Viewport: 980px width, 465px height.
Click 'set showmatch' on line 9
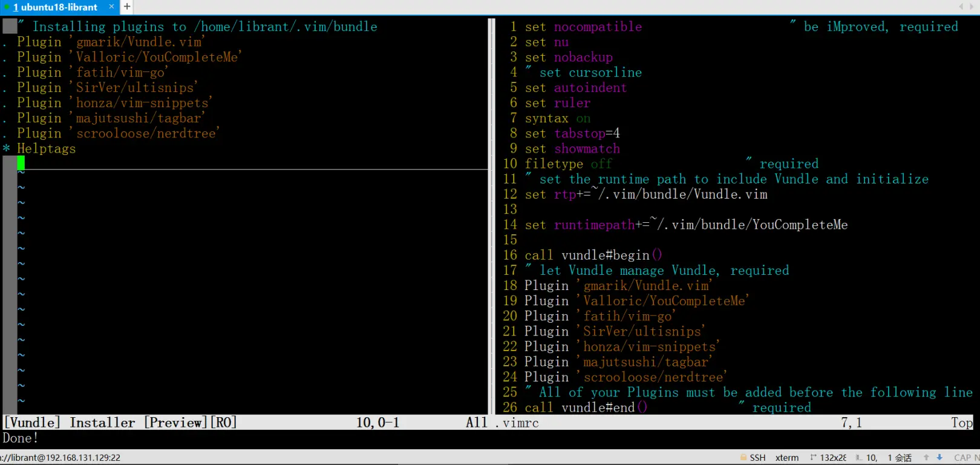[x=572, y=149]
